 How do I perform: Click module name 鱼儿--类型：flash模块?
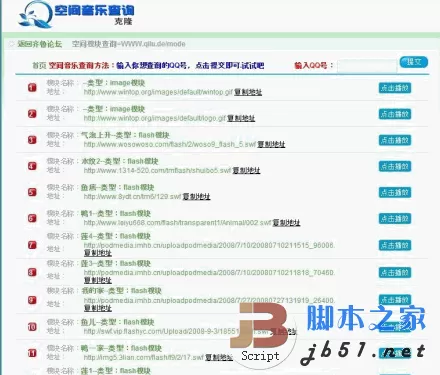pyautogui.click(x=118, y=322)
